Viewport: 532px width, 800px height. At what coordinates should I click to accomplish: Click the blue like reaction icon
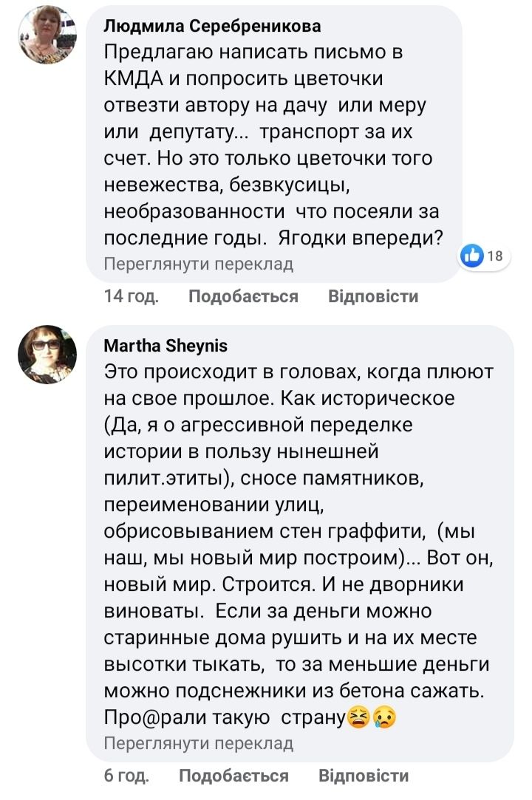click(471, 256)
